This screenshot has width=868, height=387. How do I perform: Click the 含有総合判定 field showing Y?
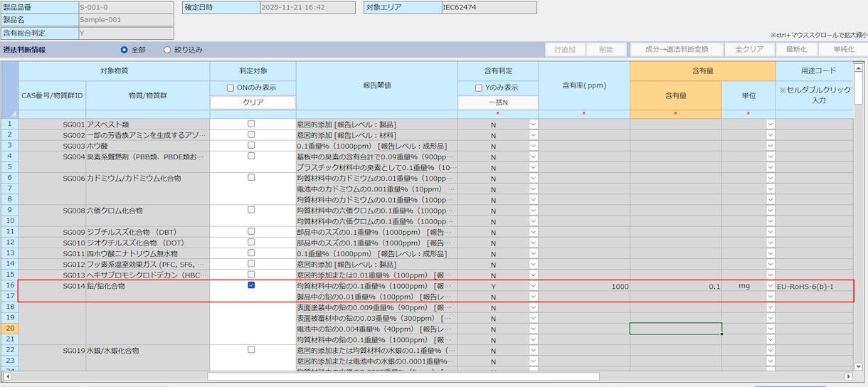pos(125,33)
